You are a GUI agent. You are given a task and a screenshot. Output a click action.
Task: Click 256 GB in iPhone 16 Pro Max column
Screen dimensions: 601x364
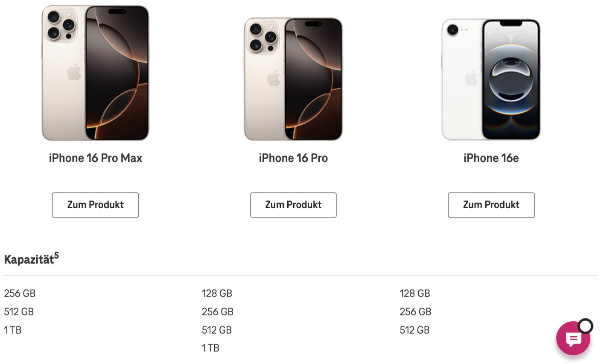tap(20, 294)
